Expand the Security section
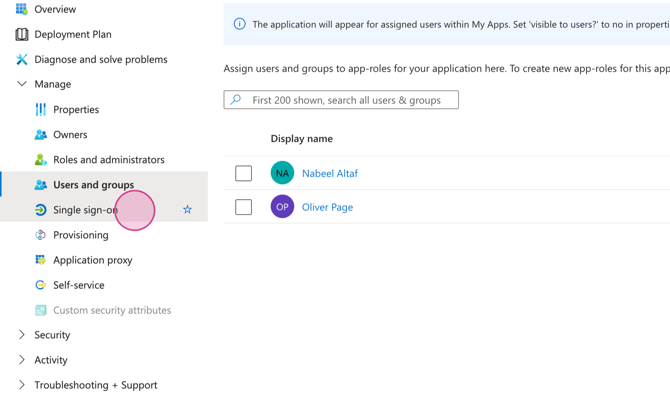This screenshot has height=415, width=670. (x=22, y=335)
